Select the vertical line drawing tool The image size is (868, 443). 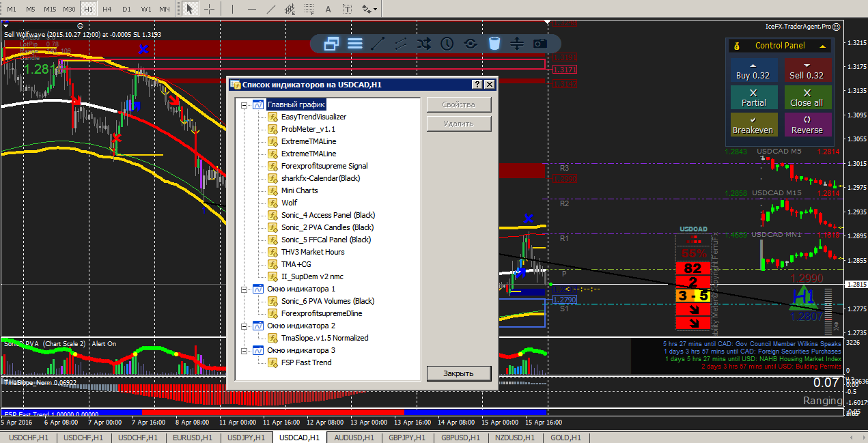232,9
